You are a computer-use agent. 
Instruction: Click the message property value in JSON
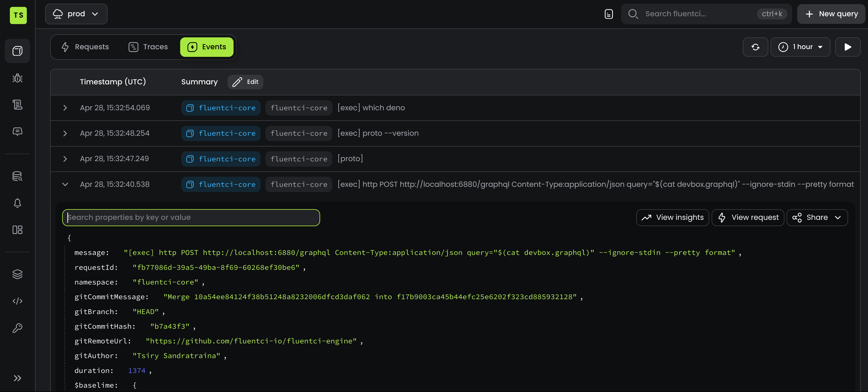click(429, 252)
